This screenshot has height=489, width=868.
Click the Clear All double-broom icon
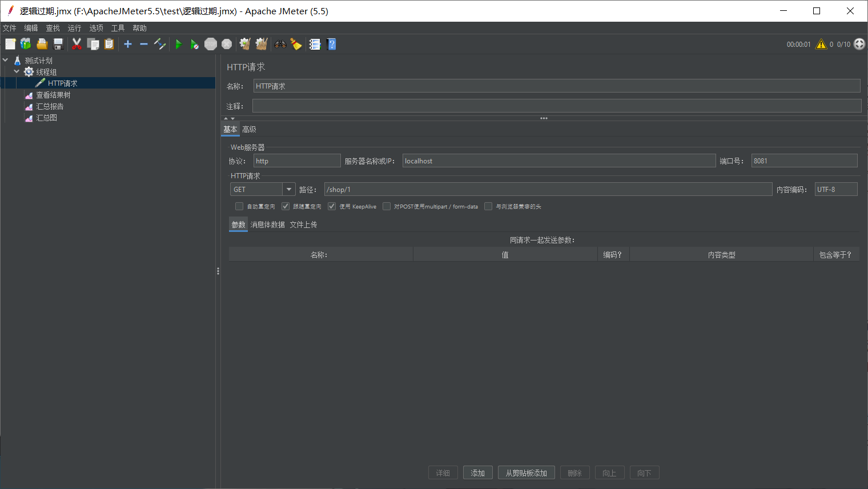262,44
